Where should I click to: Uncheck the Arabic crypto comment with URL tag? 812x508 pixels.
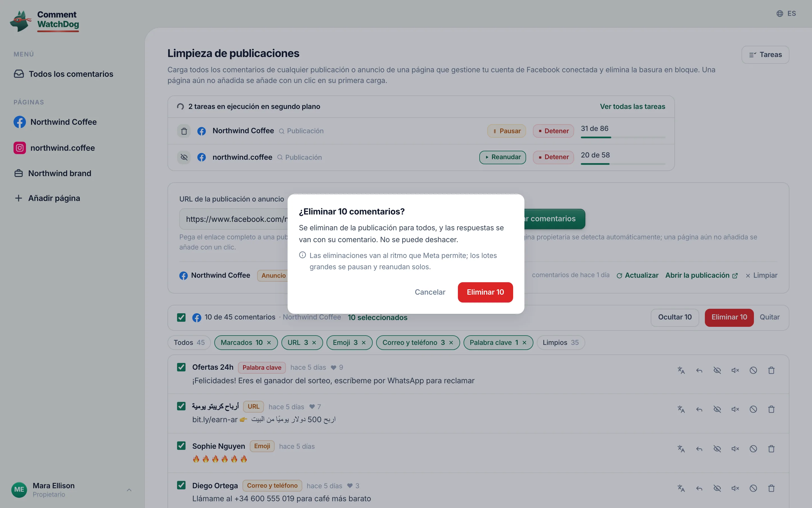pyautogui.click(x=181, y=406)
